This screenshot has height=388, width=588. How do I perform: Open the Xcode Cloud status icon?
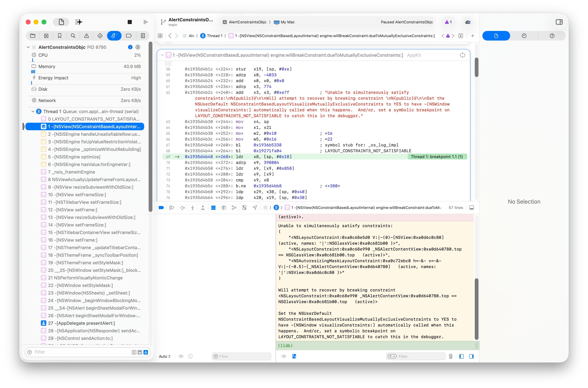click(x=468, y=22)
